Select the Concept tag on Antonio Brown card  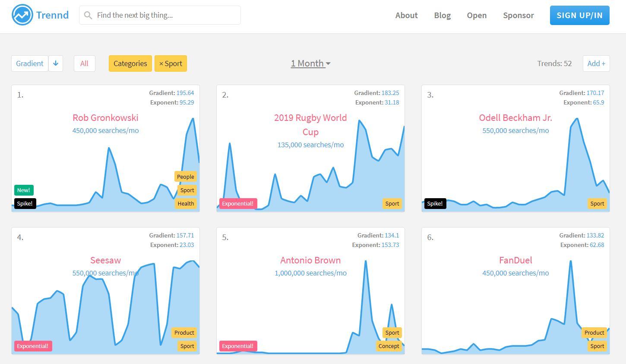click(x=389, y=346)
